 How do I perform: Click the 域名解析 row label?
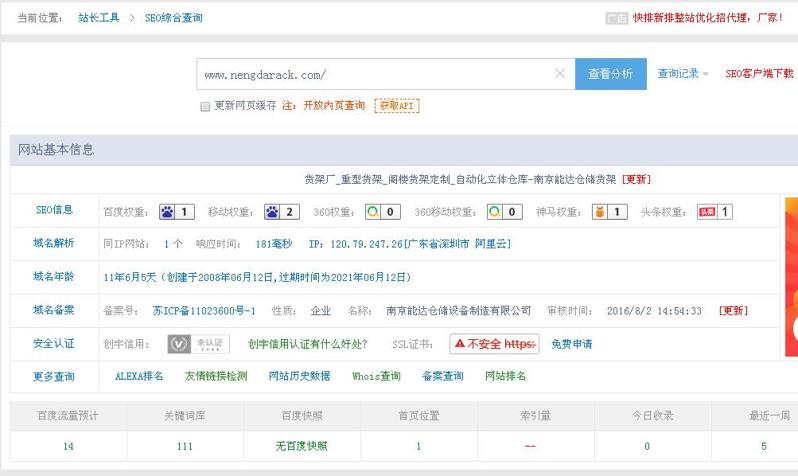(54, 243)
